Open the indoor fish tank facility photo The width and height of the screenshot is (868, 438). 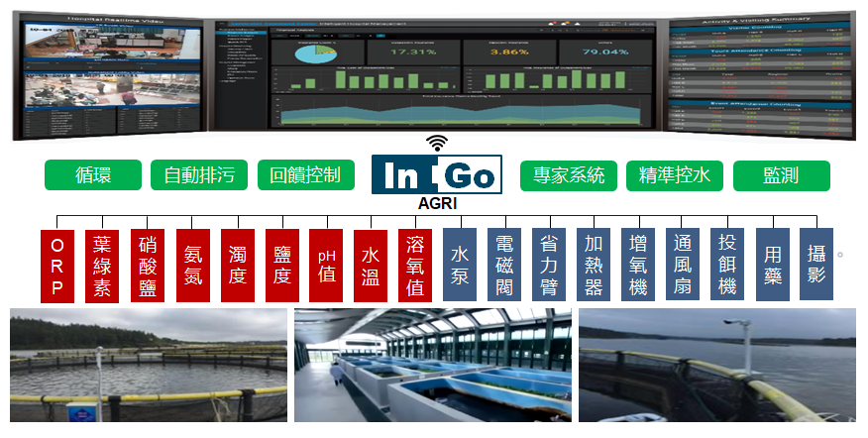[433, 365]
